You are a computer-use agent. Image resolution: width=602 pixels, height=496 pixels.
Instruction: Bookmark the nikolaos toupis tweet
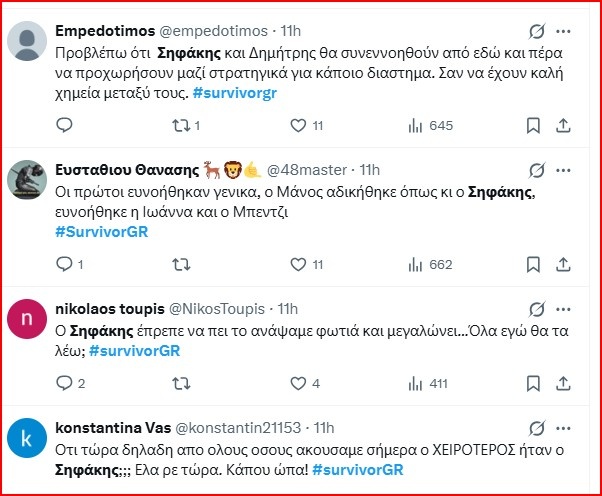coord(534,383)
